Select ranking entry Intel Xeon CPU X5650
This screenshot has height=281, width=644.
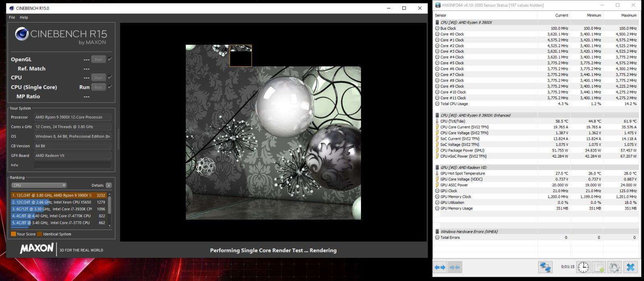pos(59,202)
